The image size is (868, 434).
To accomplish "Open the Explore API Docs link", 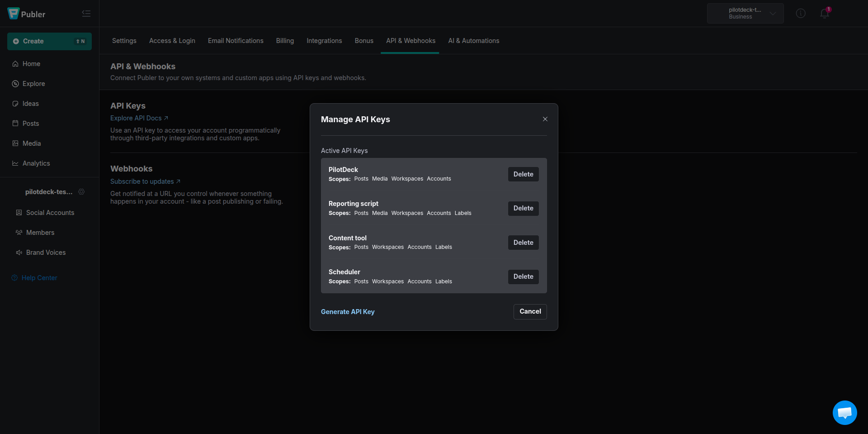I will click(x=139, y=118).
